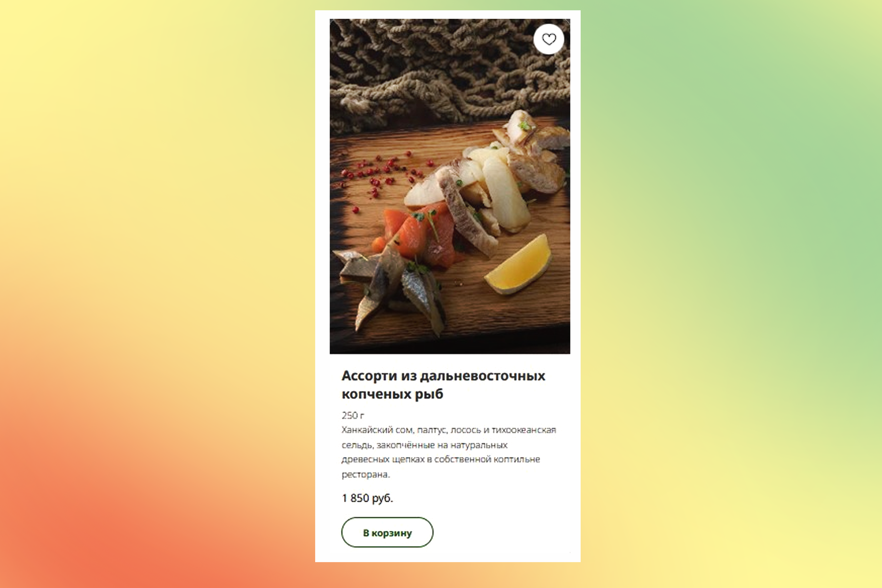
Task: Click the lemon wedge in the photo
Action: [518, 264]
